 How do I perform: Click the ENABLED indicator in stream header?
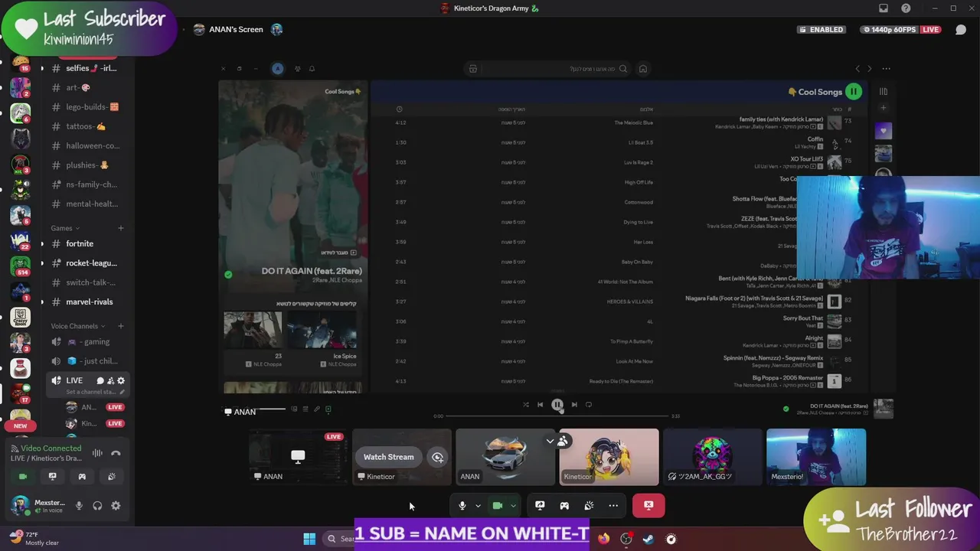[x=821, y=30]
